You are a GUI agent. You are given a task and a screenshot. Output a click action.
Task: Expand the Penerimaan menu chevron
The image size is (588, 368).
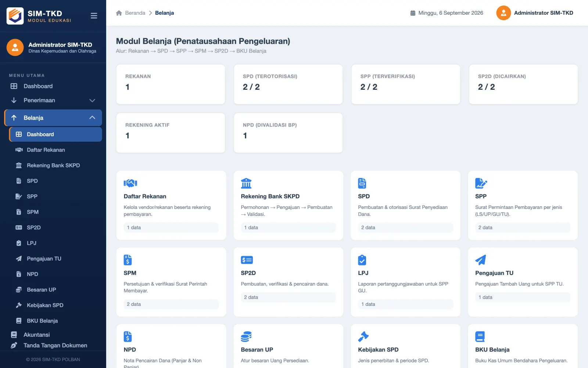[92, 100]
